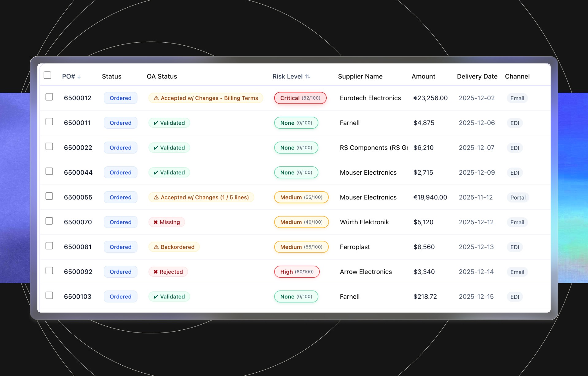Screen dimensions: 588x376
Task: Open PO number 6500044
Action: pyautogui.click(x=78, y=173)
